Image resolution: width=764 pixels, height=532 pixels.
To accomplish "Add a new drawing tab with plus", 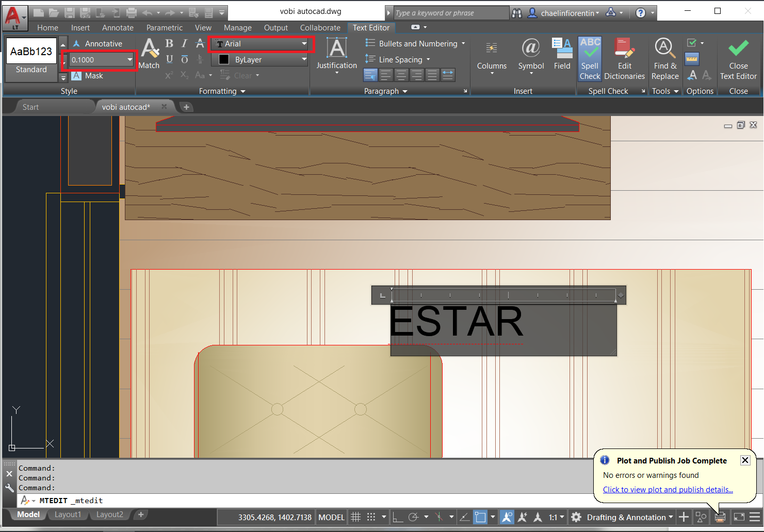I will tap(186, 107).
